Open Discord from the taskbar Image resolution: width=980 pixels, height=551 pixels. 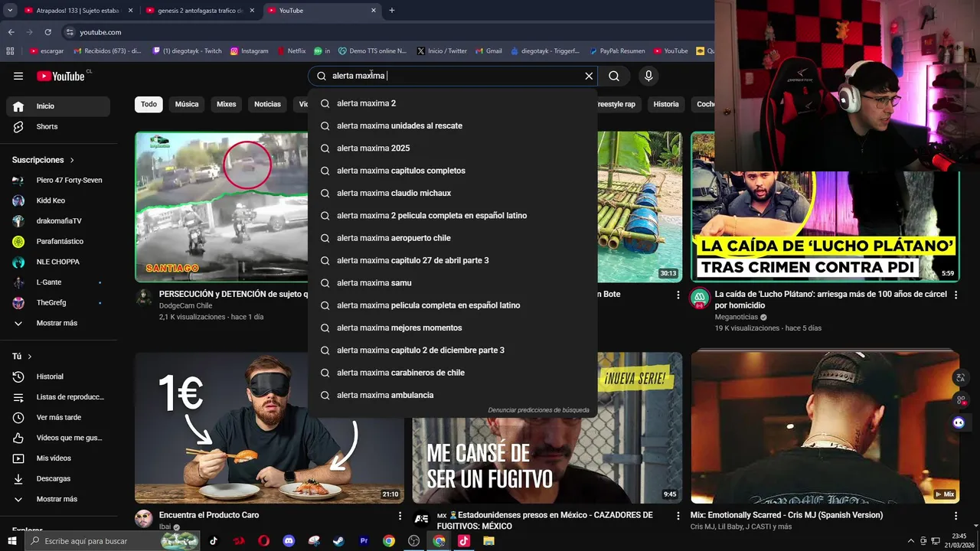tap(289, 541)
